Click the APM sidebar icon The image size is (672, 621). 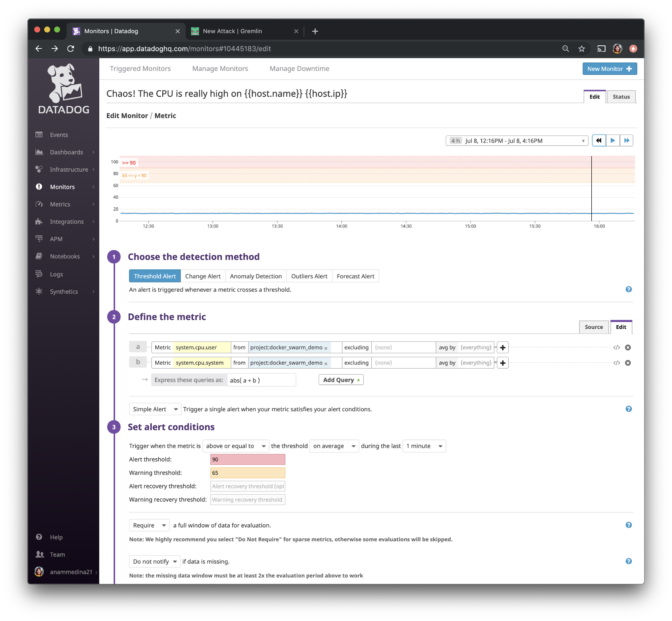[x=39, y=239]
